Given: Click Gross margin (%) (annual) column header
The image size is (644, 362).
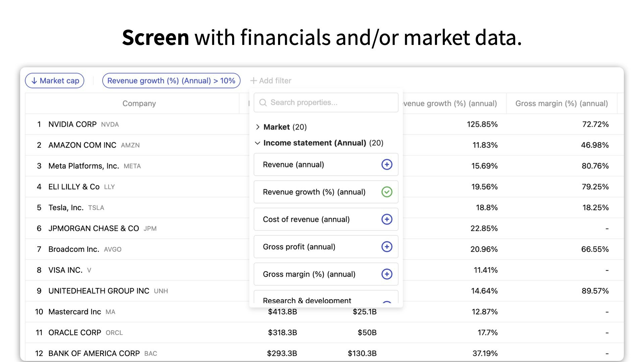Looking at the screenshot, I should (x=562, y=104).
